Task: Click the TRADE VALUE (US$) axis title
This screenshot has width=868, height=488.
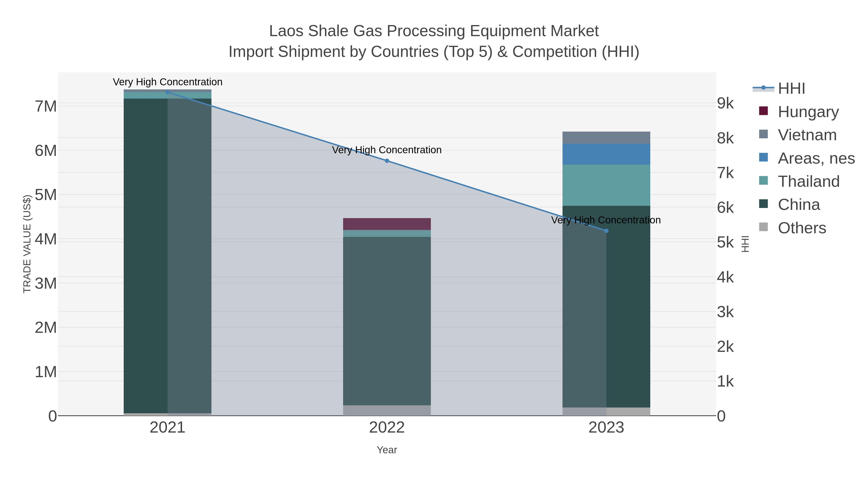Action: [x=27, y=244]
